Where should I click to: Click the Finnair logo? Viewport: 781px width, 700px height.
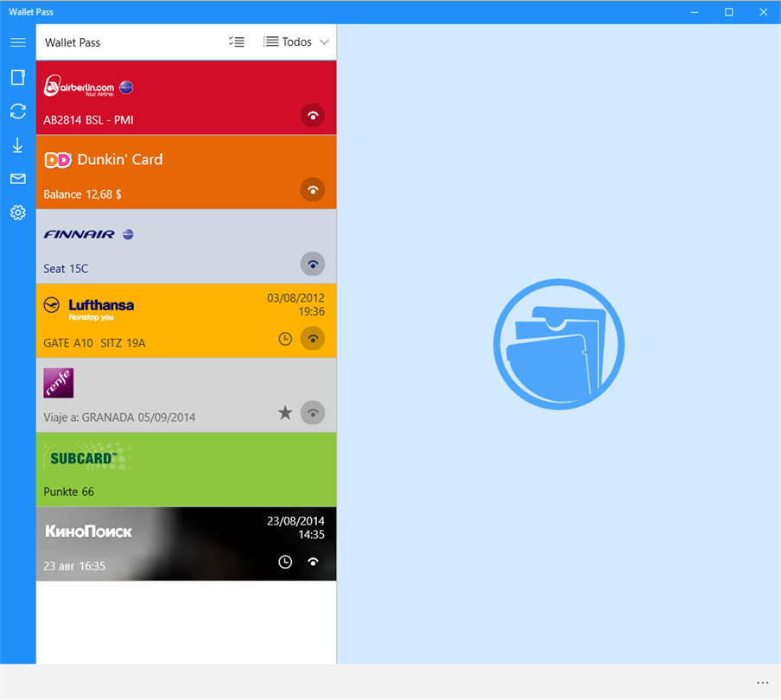coord(79,234)
